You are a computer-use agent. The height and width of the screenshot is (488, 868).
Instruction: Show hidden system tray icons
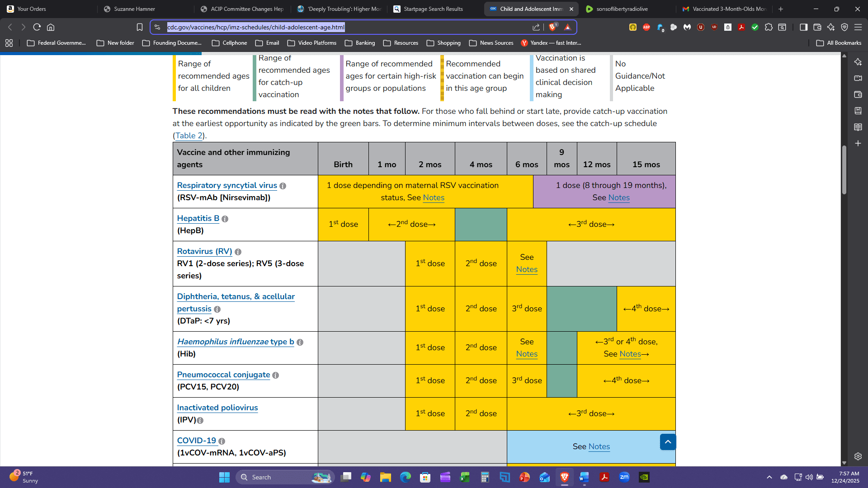(x=769, y=477)
